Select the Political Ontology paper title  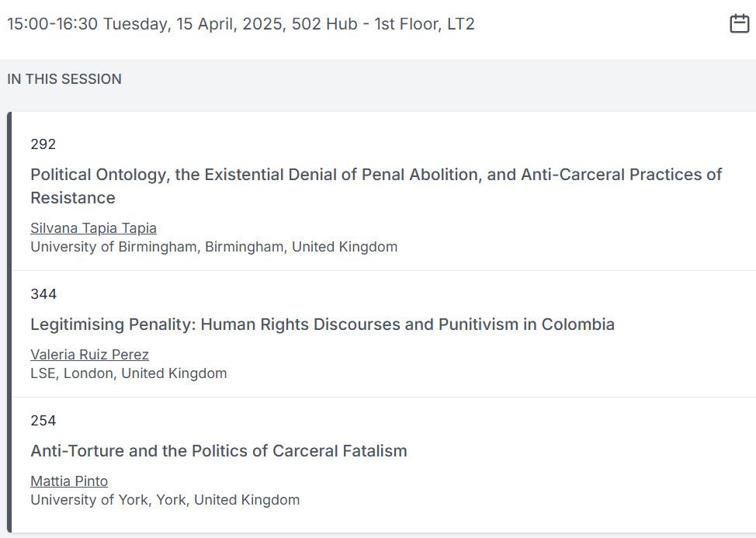[x=376, y=186]
